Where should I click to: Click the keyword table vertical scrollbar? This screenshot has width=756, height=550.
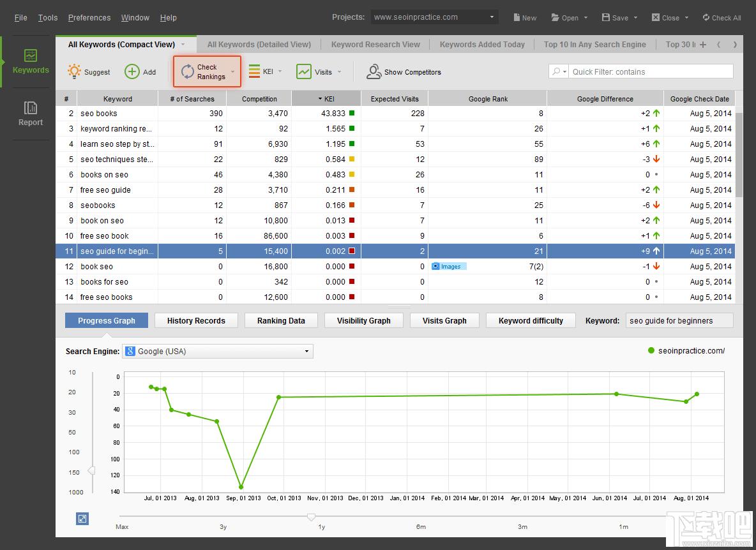(x=739, y=154)
